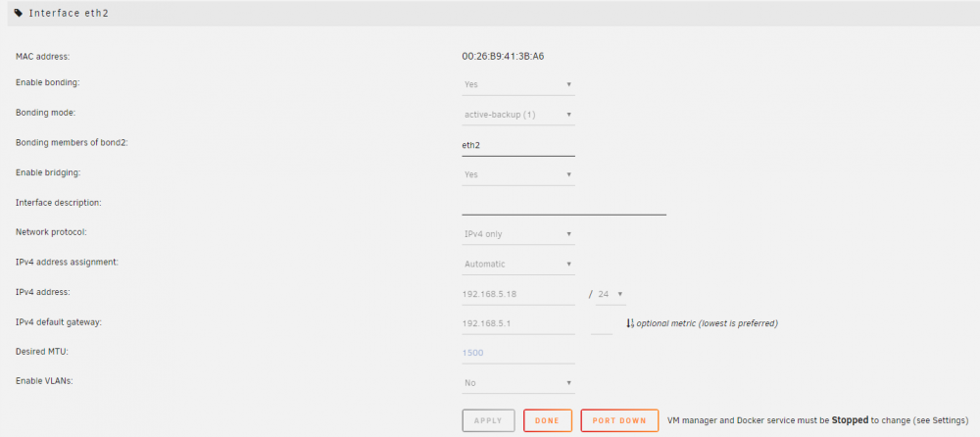Click the 'Network protocol:' label
Viewport: 980px width, 437px height.
click(51, 232)
